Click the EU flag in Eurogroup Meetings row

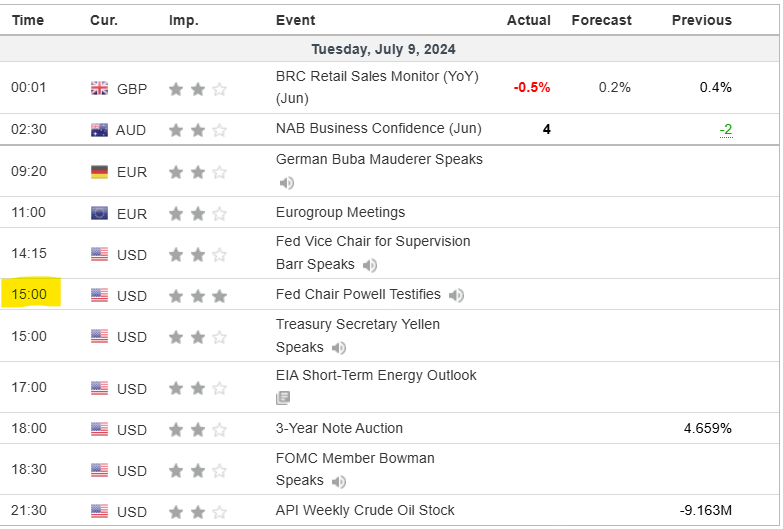point(100,213)
